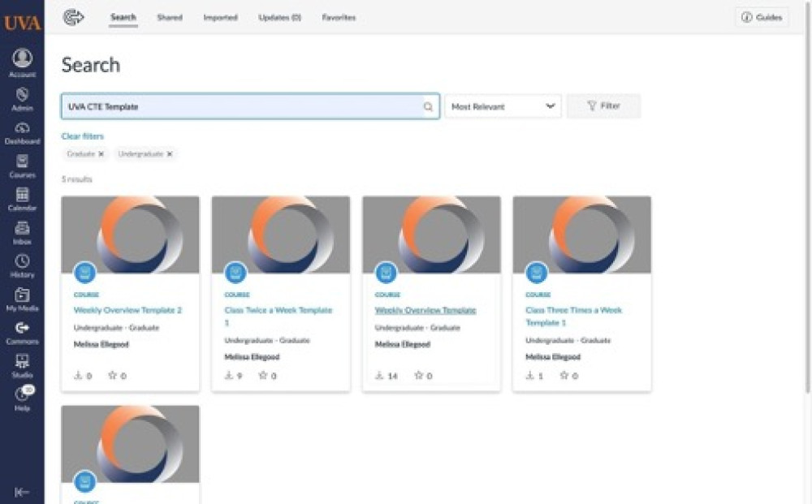Click download icon on Weekly Overview Template 2
The height and width of the screenshot is (504, 812).
(78, 375)
